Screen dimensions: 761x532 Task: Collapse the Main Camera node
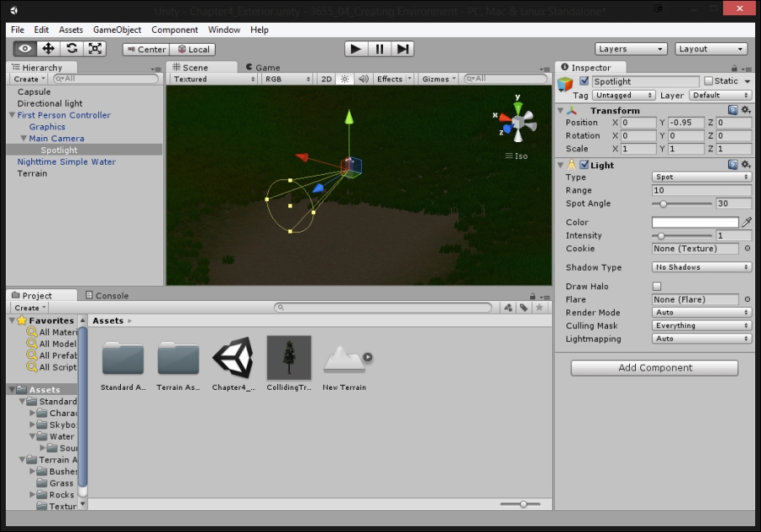point(24,139)
